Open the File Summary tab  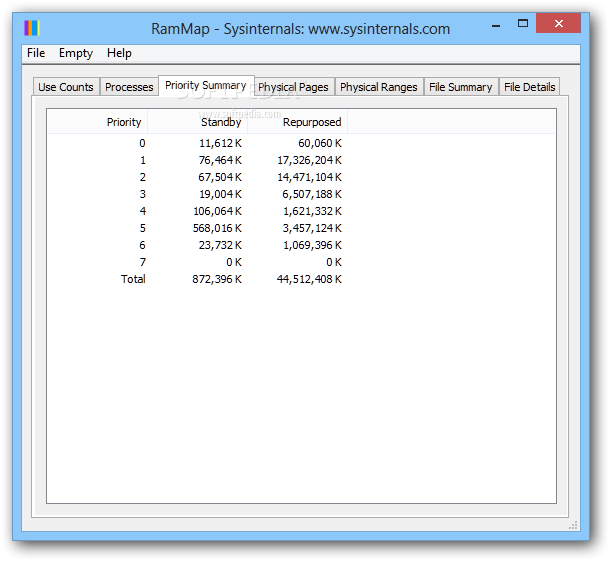point(461,87)
